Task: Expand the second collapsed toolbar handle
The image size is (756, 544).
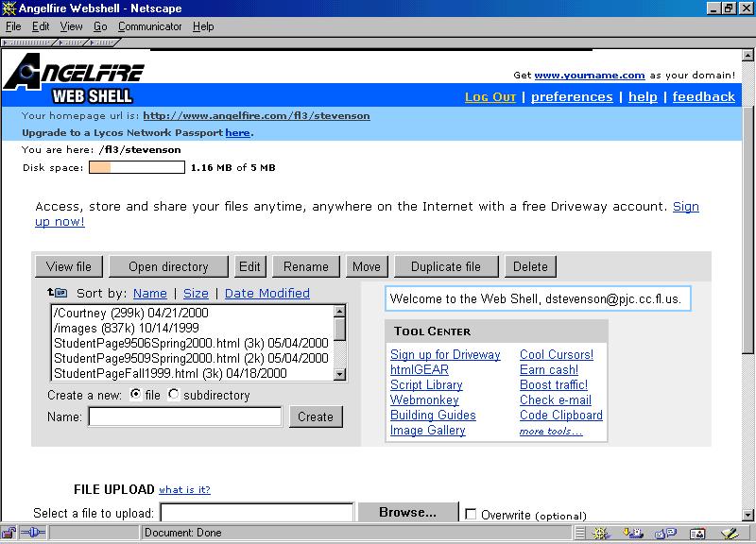Action: click(70, 42)
